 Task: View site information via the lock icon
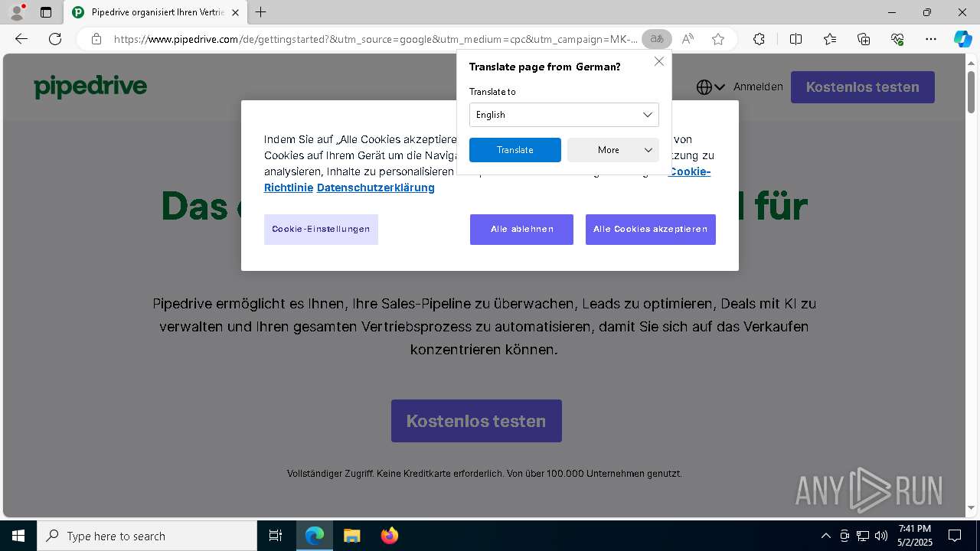click(96, 39)
